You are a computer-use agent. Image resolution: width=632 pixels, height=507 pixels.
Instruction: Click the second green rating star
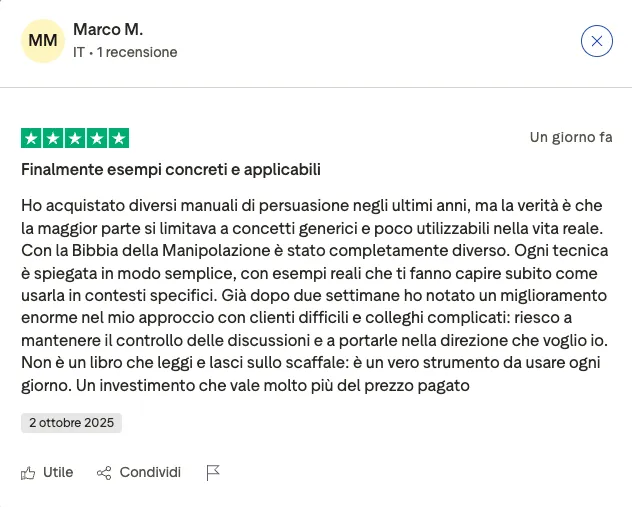click(x=54, y=138)
